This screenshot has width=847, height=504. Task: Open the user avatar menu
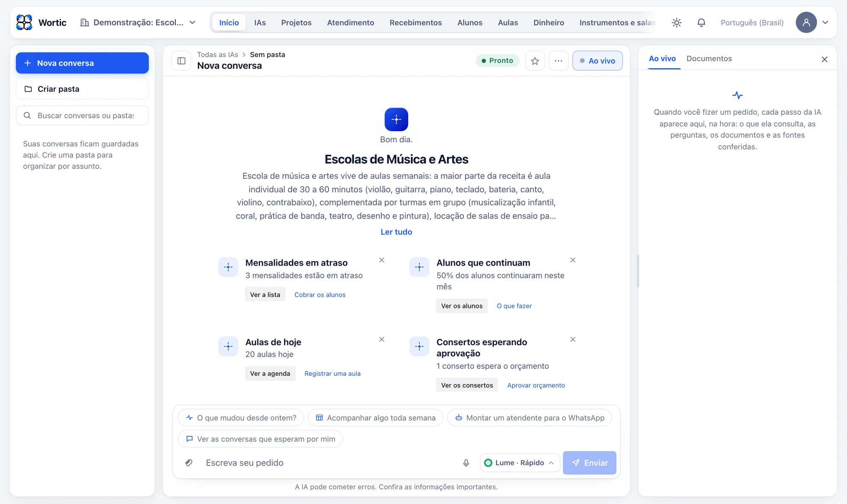[806, 22]
